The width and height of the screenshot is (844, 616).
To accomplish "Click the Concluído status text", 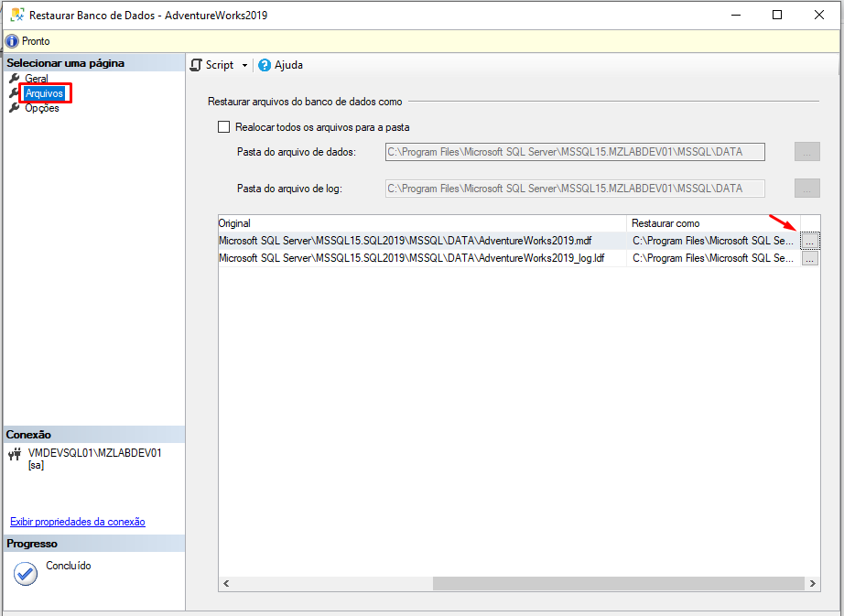I will (x=69, y=566).
